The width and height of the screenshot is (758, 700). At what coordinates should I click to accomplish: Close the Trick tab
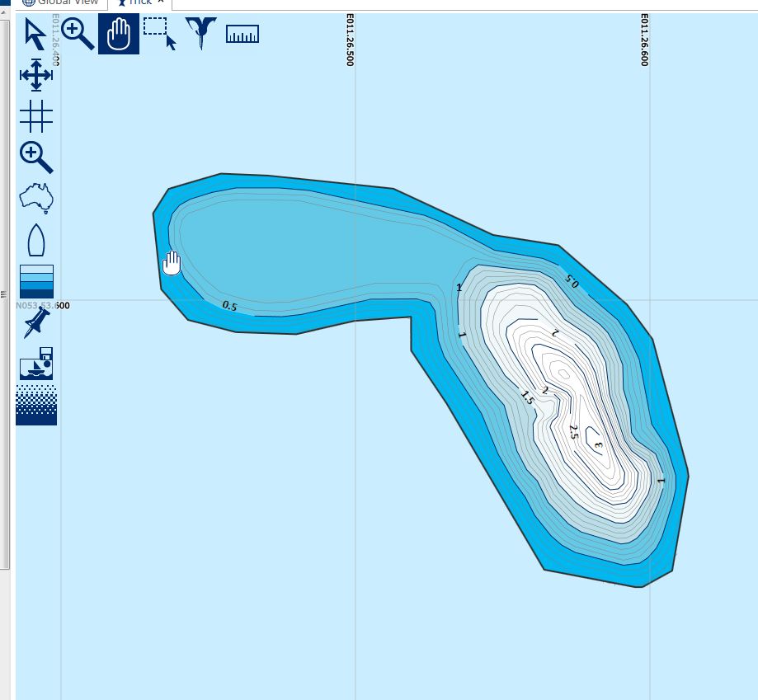161,2
